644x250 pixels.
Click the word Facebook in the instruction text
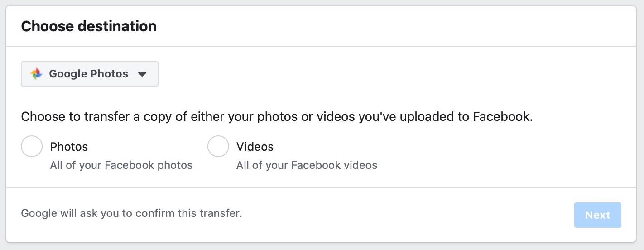pyautogui.click(x=501, y=117)
